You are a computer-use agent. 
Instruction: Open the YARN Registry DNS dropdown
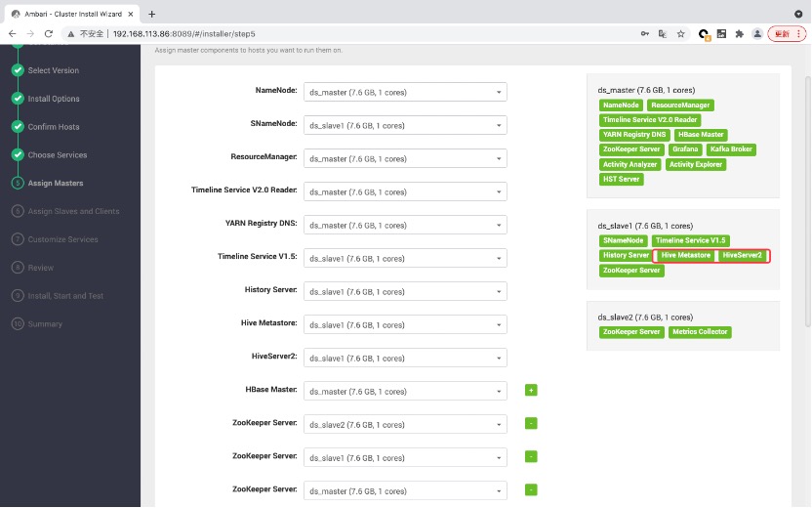click(x=405, y=225)
